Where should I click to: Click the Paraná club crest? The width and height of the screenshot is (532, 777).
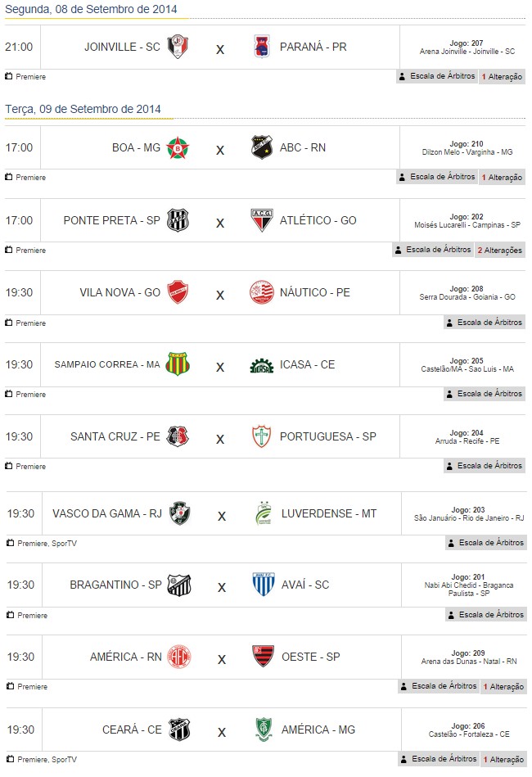coord(261,47)
